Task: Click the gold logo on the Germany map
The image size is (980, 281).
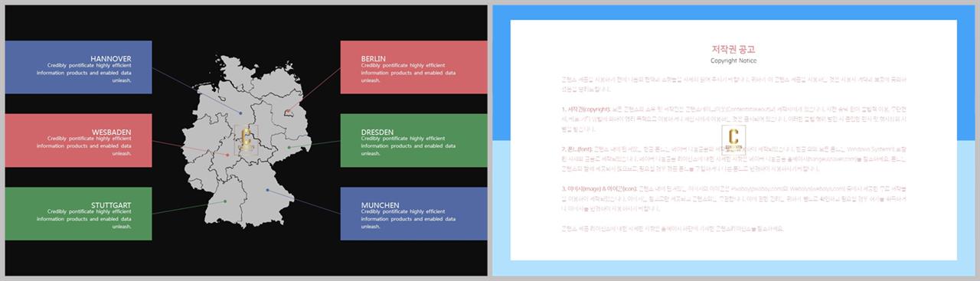Action: point(246,141)
